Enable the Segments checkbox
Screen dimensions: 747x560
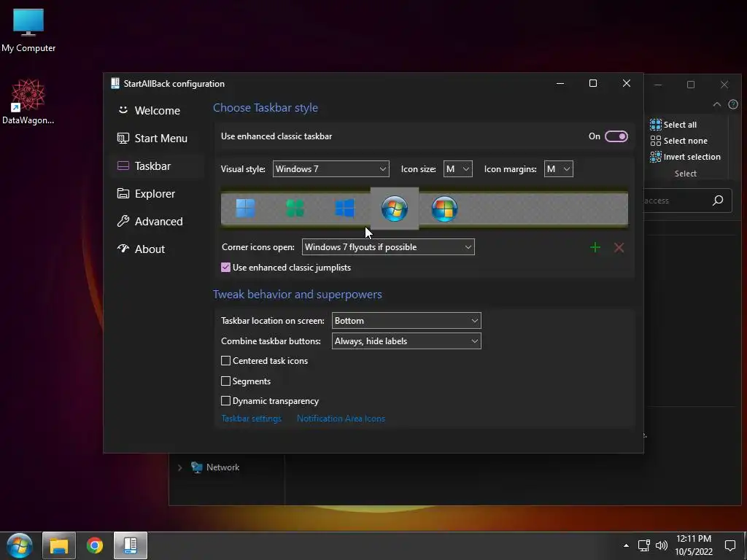tap(226, 381)
